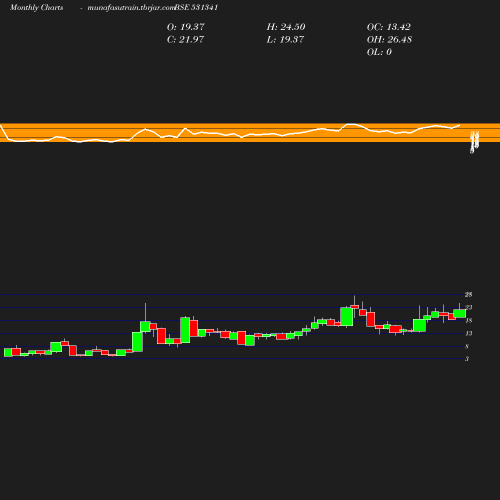Click the first green candle at chart start

(x=8, y=352)
